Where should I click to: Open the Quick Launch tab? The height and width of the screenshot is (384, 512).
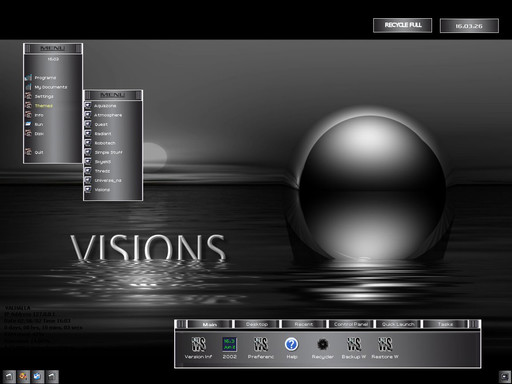[x=398, y=324]
